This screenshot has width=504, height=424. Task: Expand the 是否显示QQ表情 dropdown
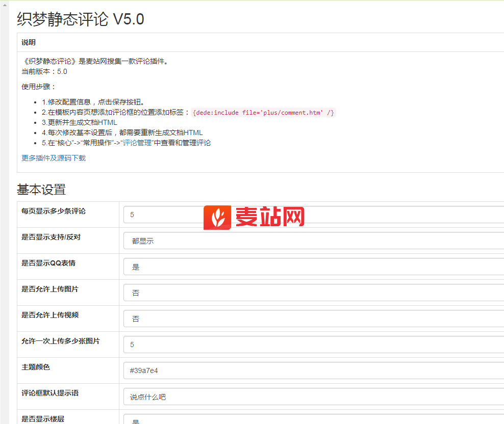coord(313,267)
